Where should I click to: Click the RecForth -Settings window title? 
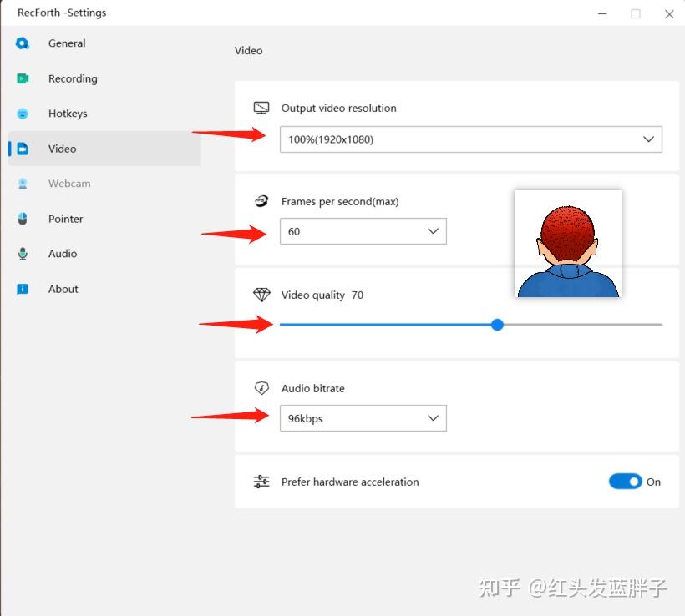coord(62,13)
